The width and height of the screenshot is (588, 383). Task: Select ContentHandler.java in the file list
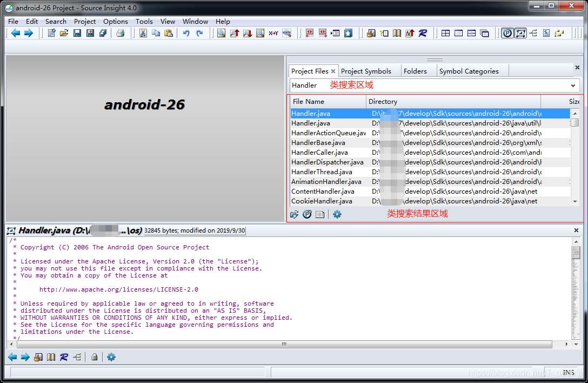(431, 191)
